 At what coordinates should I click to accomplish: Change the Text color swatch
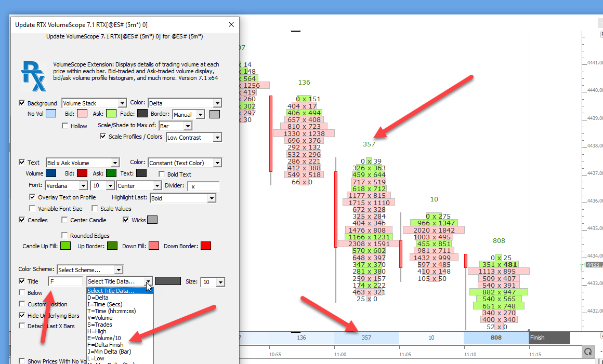coord(141,173)
